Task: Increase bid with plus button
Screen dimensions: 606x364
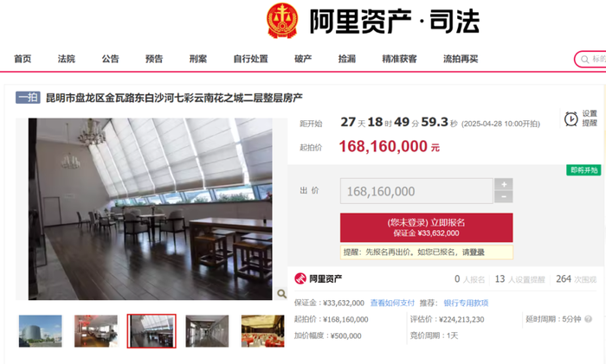Action: pyautogui.click(x=504, y=184)
